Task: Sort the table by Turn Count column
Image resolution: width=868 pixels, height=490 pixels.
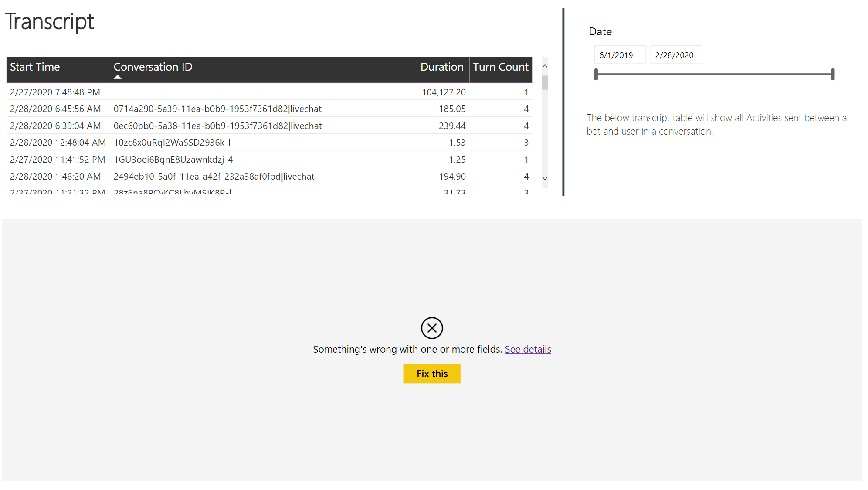Action: [x=500, y=67]
